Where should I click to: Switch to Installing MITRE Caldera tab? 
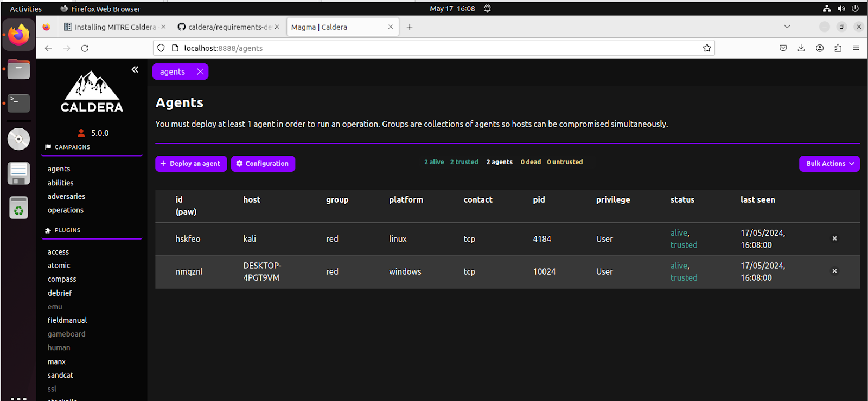pyautogui.click(x=115, y=27)
